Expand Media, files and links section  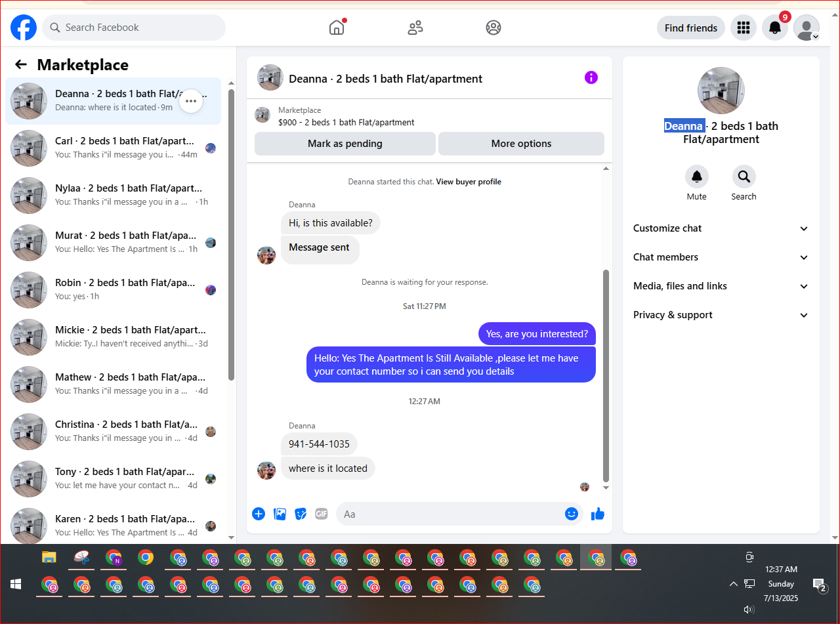[721, 286]
